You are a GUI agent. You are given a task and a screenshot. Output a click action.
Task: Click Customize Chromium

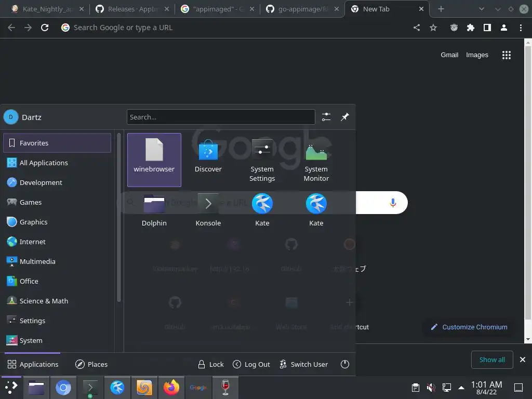click(x=469, y=327)
